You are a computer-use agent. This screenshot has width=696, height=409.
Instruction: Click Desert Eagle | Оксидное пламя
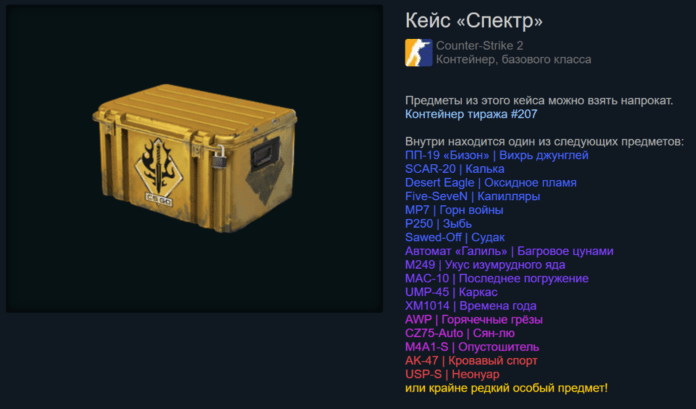click(x=491, y=183)
